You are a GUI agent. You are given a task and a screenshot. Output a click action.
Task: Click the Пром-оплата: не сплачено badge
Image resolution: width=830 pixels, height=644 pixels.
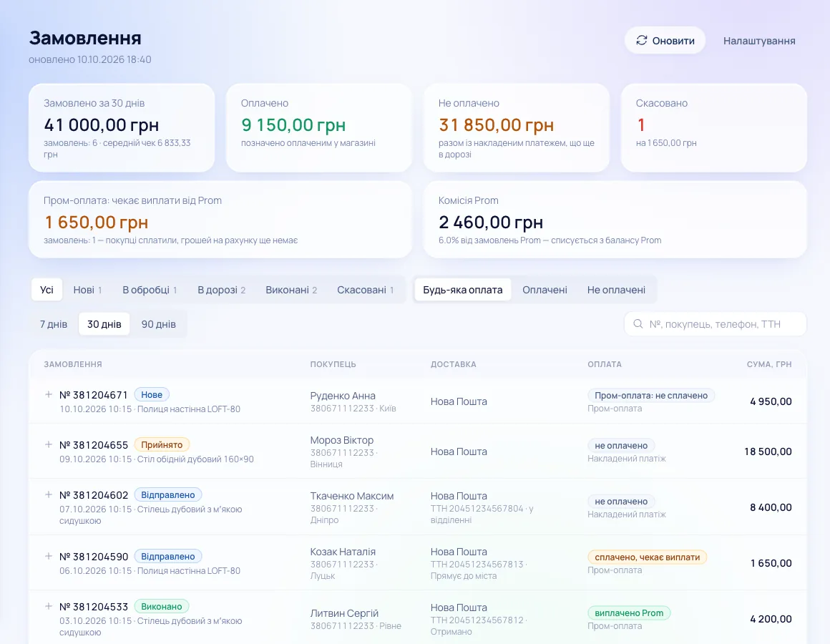pos(651,395)
